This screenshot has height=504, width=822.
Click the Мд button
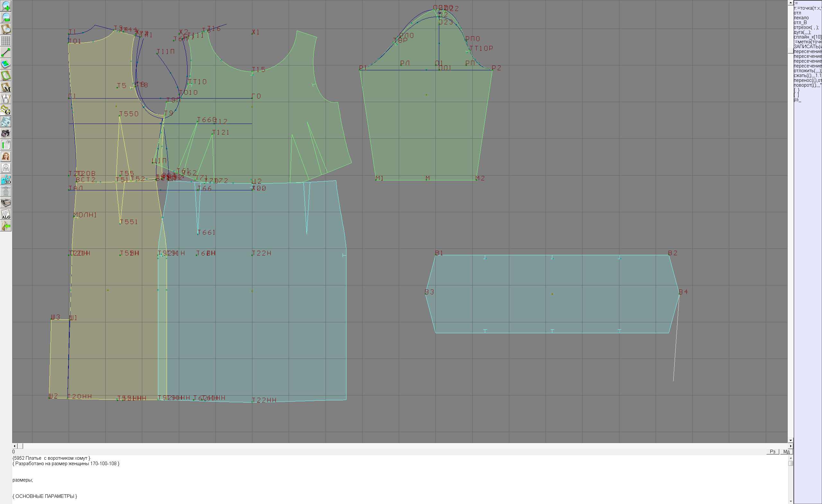[786, 451]
